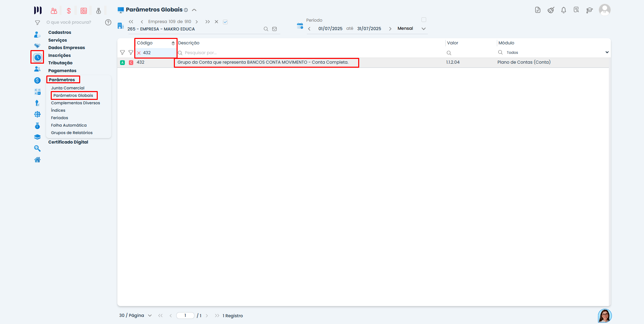Toggle the checkbox next to company navigation
Image resolution: width=644 pixels, height=324 pixels.
point(225,22)
